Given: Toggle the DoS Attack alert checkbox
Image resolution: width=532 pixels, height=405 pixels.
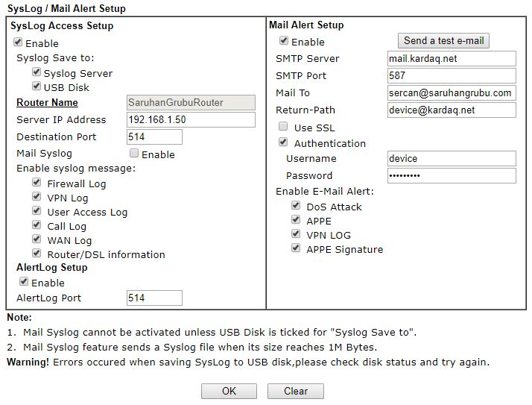Looking at the screenshot, I should 296,206.
